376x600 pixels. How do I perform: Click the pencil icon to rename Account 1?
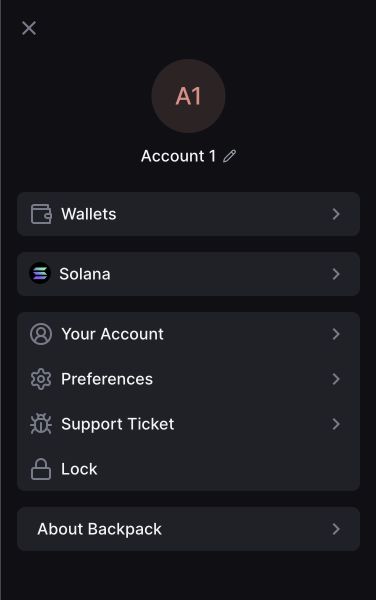pos(230,156)
